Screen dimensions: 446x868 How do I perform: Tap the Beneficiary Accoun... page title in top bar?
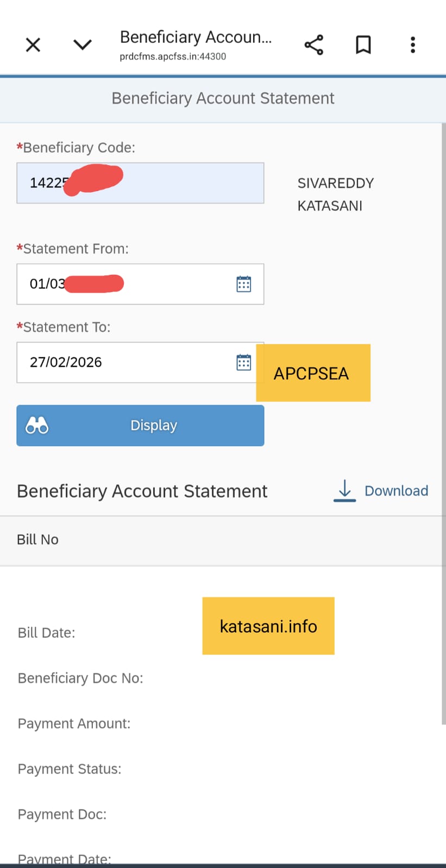click(x=196, y=37)
